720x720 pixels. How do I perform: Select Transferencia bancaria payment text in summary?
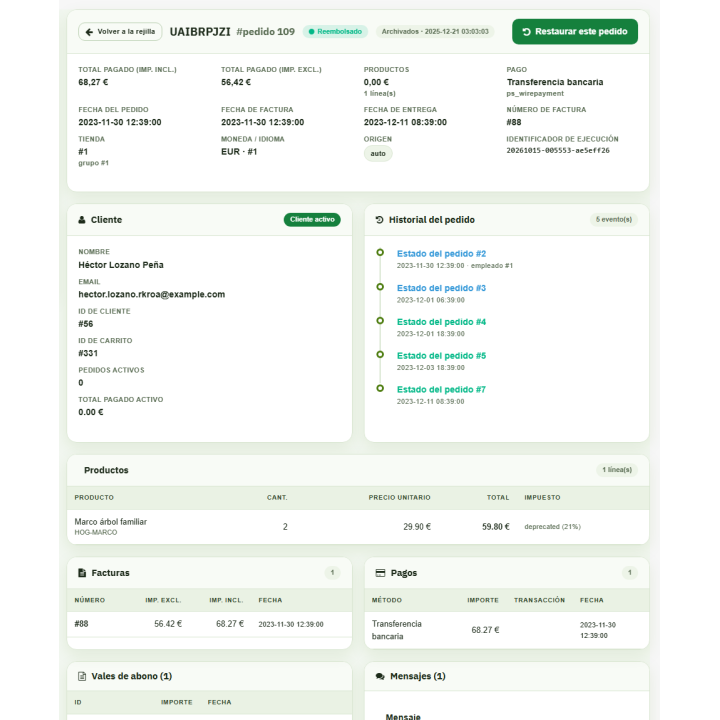click(555, 82)
